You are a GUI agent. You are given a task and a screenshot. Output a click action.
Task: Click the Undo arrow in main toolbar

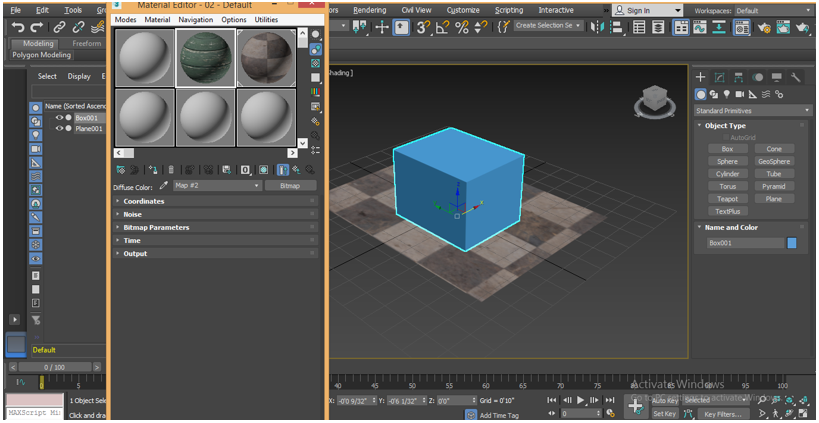pos(17,27)
